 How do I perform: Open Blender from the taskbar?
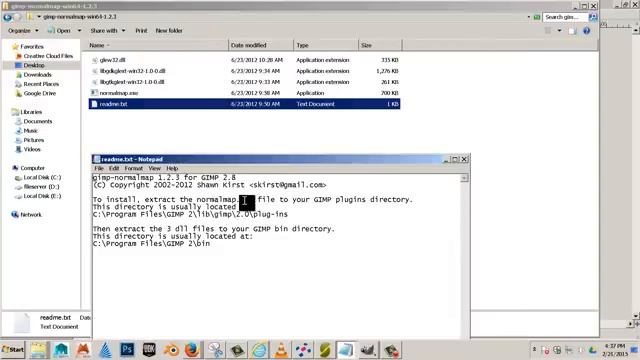click(171, 350)
